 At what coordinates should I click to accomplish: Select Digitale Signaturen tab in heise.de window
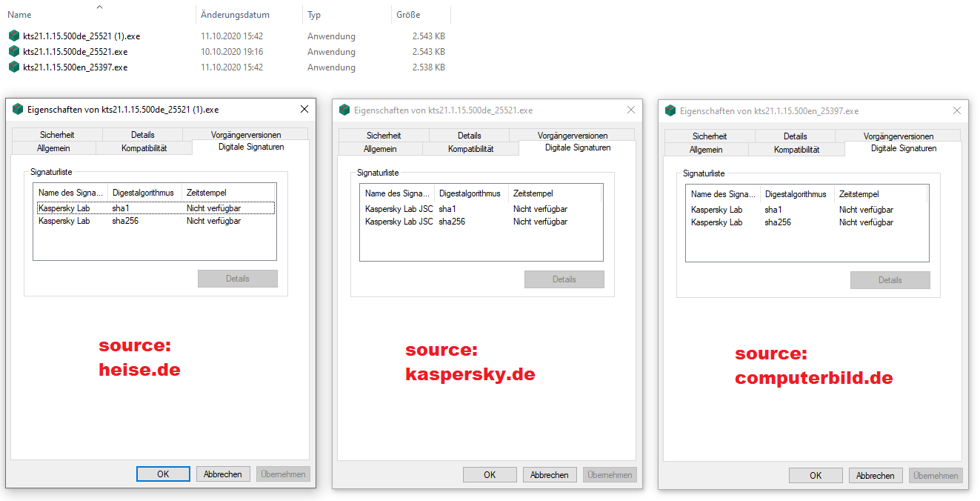pos(251,147)
